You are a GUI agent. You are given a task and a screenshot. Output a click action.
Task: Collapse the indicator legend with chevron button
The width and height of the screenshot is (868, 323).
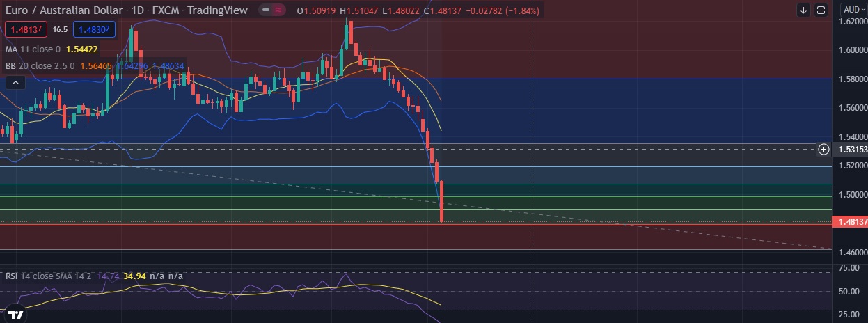click(15, 83)
